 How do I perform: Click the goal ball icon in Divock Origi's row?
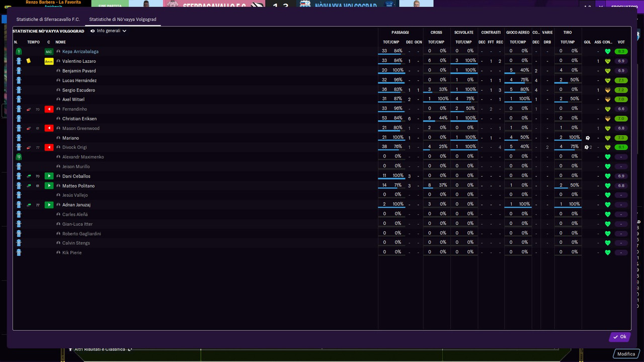click(587, 147)
